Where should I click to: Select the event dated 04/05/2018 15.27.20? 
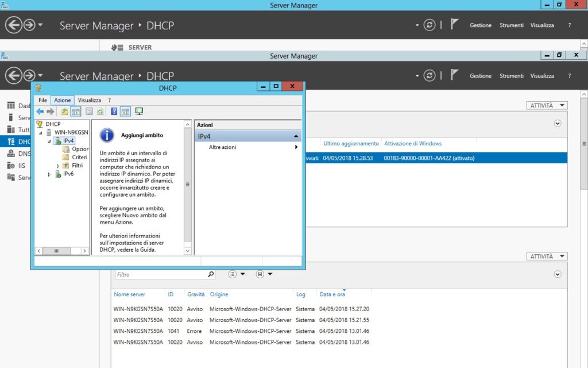242,309
